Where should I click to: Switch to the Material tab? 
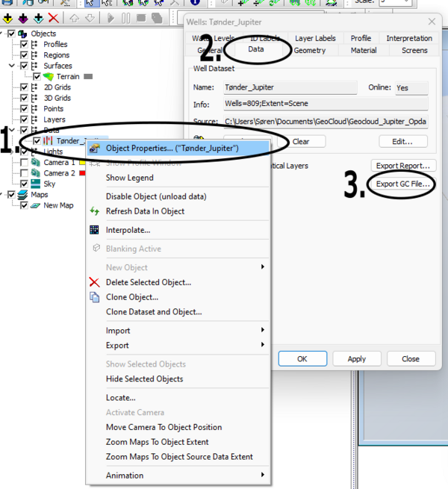point(364,50)
